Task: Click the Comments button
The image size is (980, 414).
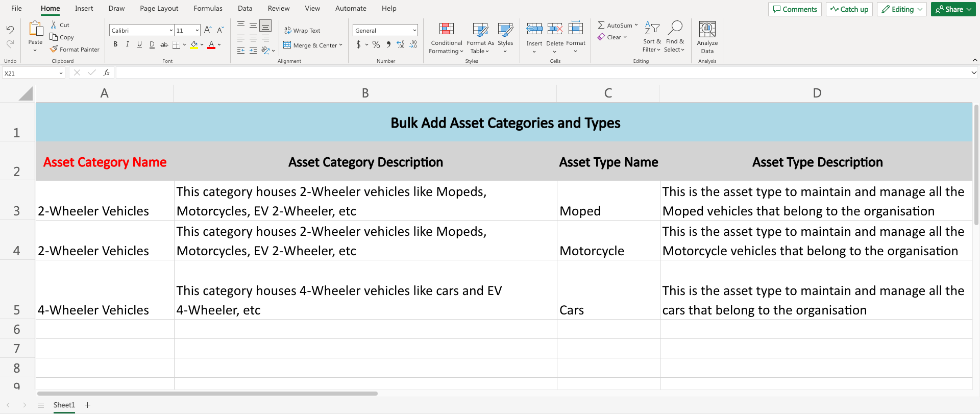Action: (795, 9)
